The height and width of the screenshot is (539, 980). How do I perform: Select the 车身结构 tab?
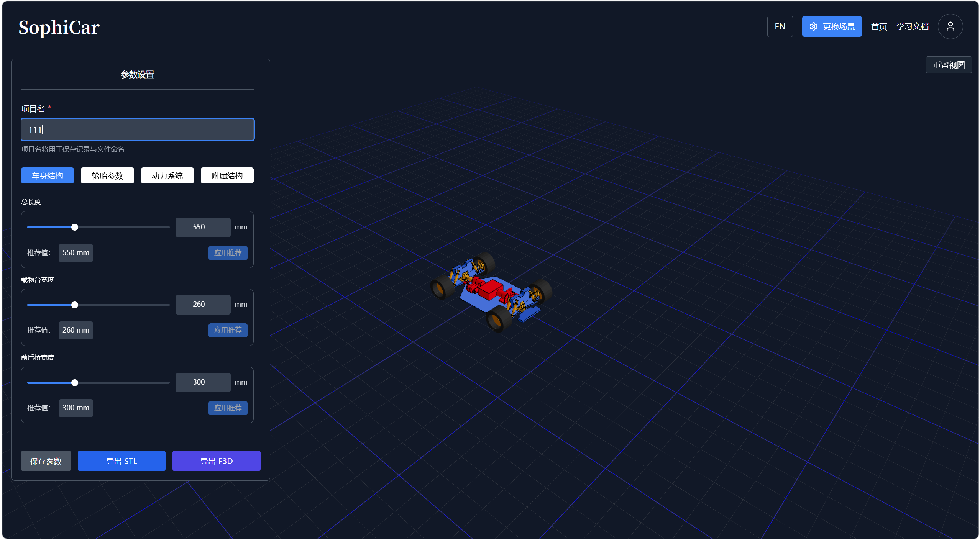click(48, 175)
